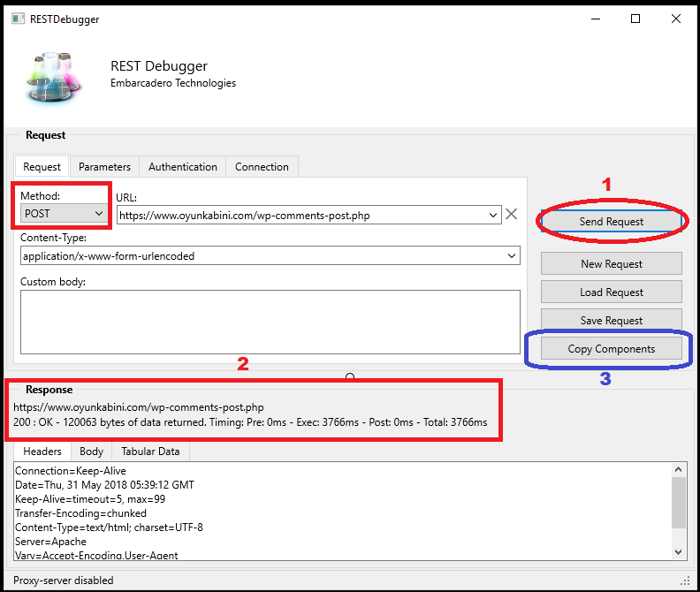The image size is (700, 592).
Task: Switch to the Request tab
Action: click(42, 166)
